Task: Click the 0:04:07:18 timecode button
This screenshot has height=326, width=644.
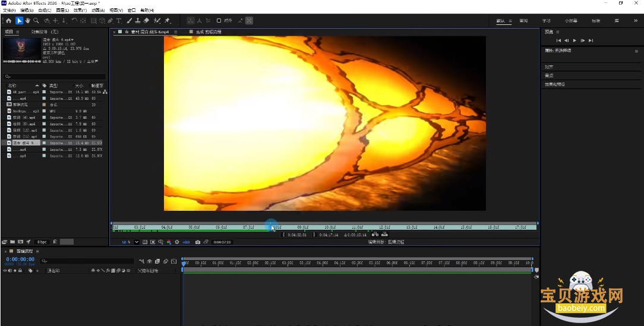Action: pyautogui.click(x=222, y=242)
